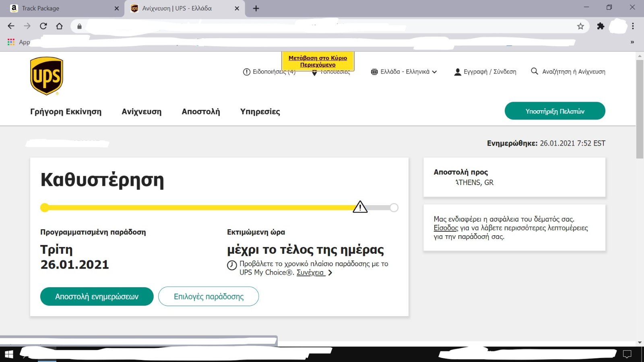Click the Αποστολή ενημερώσεων button
Viewport: 644px width, 362px height.
pos(97,296)
